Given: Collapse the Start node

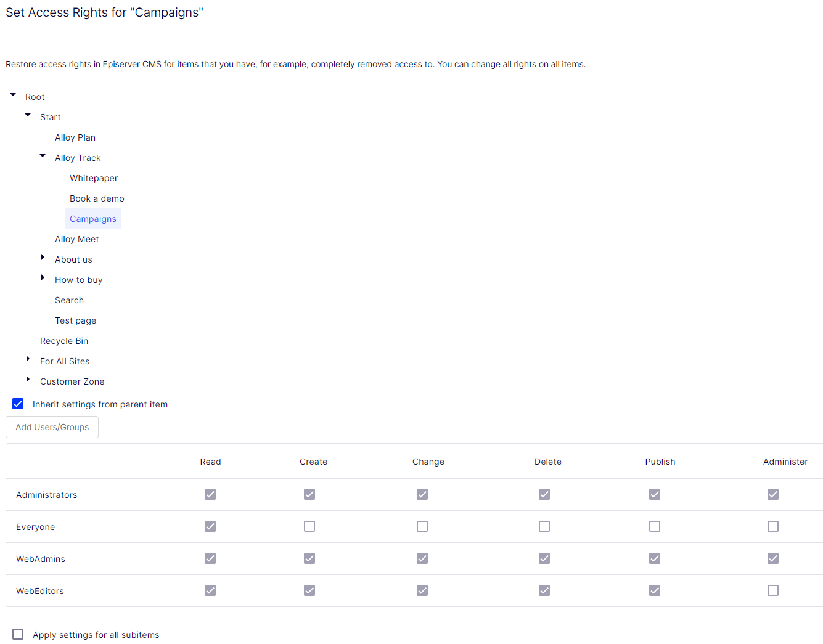Looking at the screenshot, I should click(27, 115).
